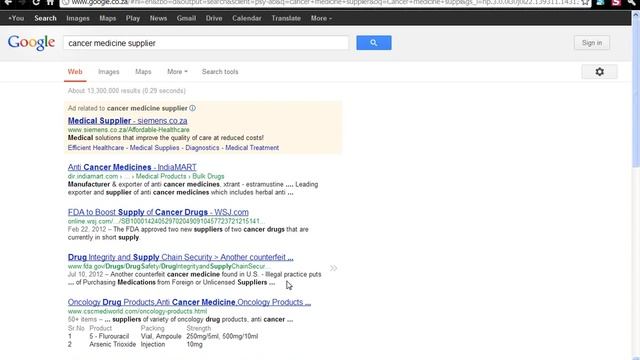Click the browser back arrow
Image resolution: width=640 pixels, height=360 pixels.
8,2
